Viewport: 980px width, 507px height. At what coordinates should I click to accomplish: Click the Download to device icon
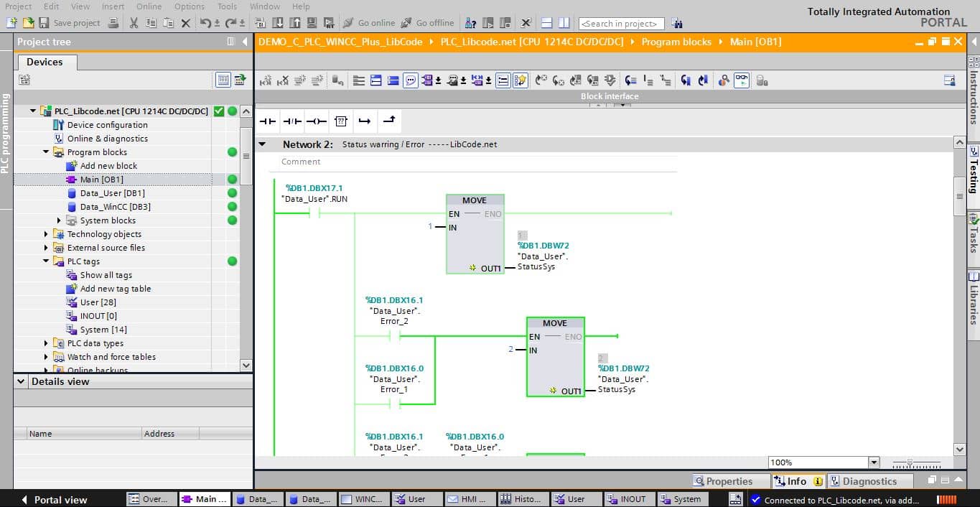278,23
